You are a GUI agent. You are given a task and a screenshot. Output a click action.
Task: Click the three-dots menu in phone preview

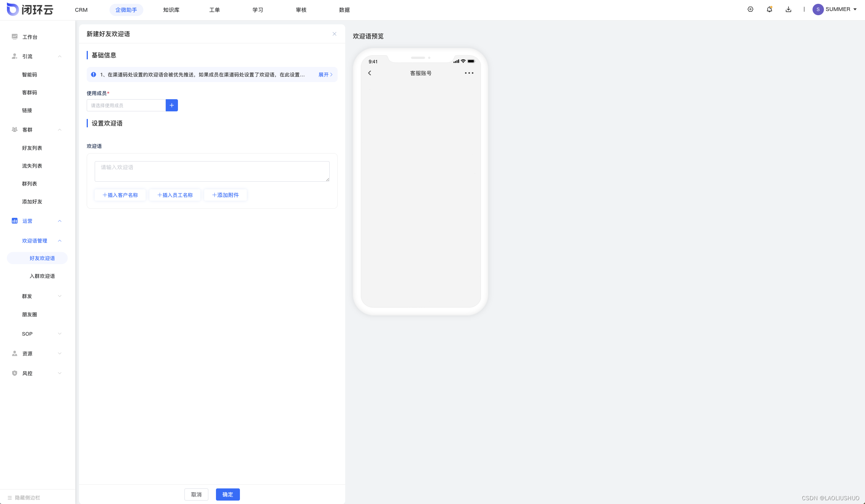coord(469,73)
